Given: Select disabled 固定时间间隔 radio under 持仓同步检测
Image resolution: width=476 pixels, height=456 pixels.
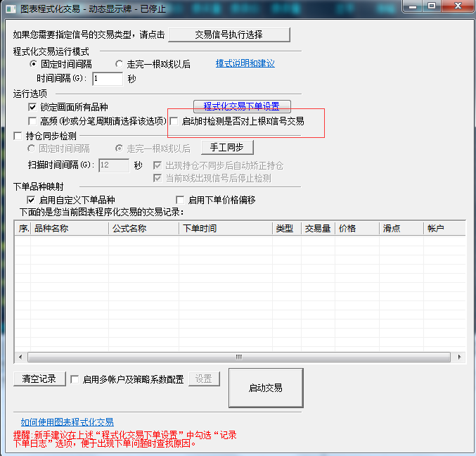Looking at the screenshot, I should pos(31,148).
